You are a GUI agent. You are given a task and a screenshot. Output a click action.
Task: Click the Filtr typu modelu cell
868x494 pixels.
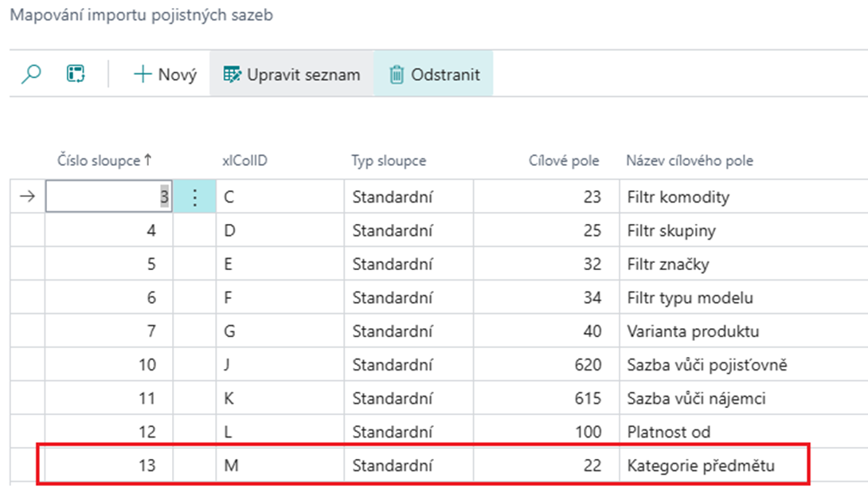690,298
